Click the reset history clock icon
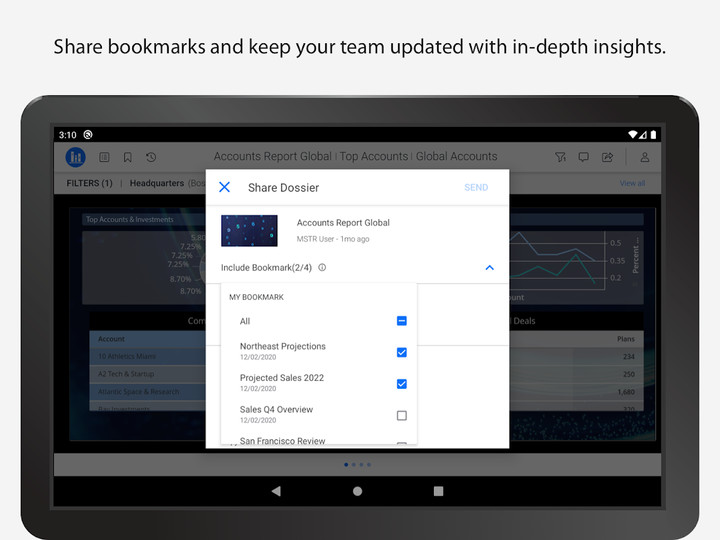This screenshot has width=720, height=540. coord(151,158)
